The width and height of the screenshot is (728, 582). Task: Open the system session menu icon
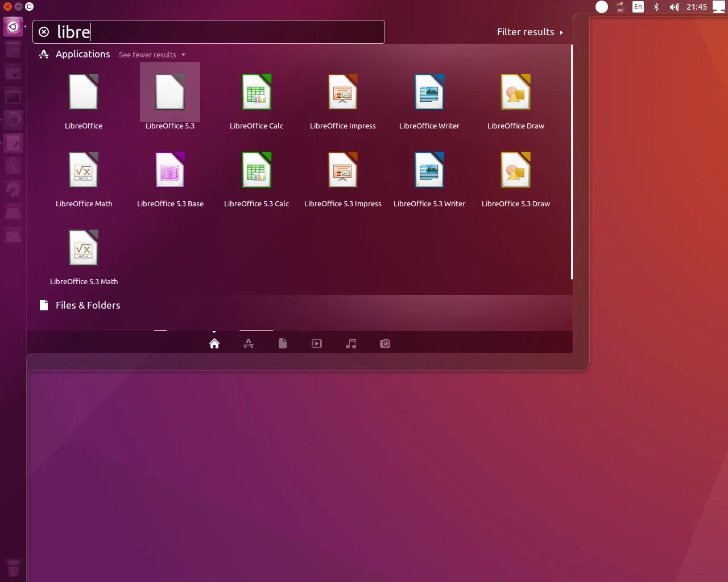click(718, 7)
